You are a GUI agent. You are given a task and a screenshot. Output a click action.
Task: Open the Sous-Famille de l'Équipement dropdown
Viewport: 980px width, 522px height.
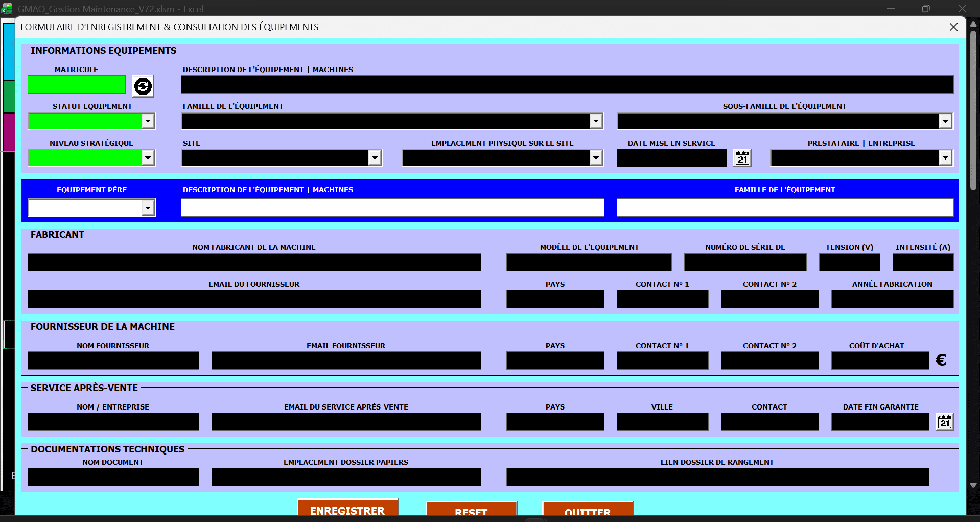click(x=945, y=121)
